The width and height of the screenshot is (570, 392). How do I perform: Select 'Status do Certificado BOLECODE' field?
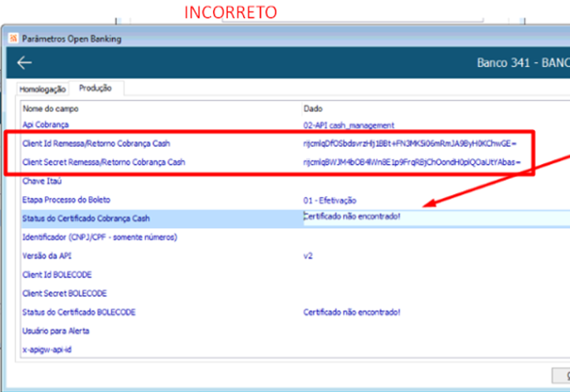(x=79, y=312)
